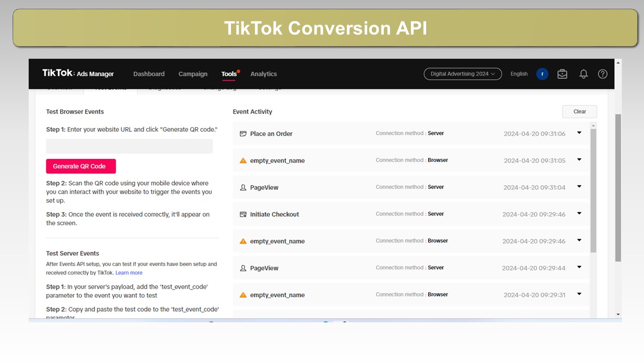Open the briefcase business center icon

pyautogui.click(x=562, y=74)
